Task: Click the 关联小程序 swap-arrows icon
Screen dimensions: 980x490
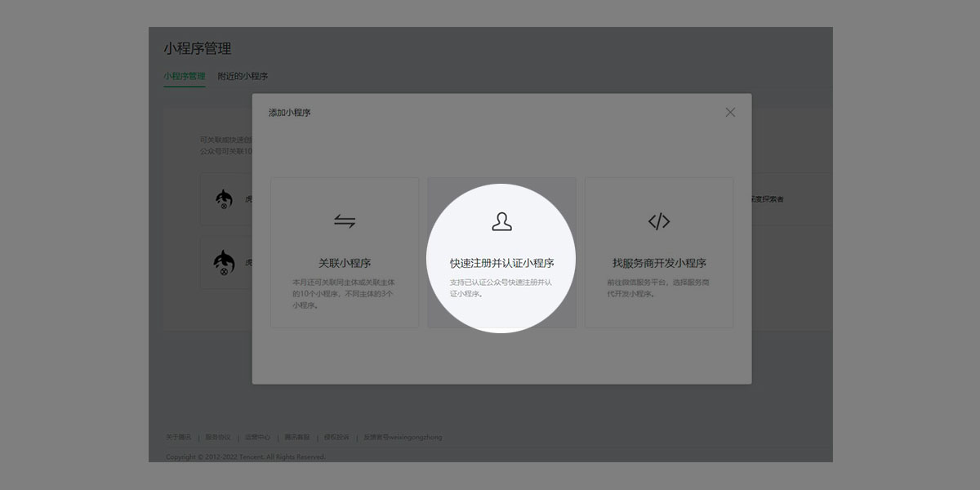Action: (345, 221)
